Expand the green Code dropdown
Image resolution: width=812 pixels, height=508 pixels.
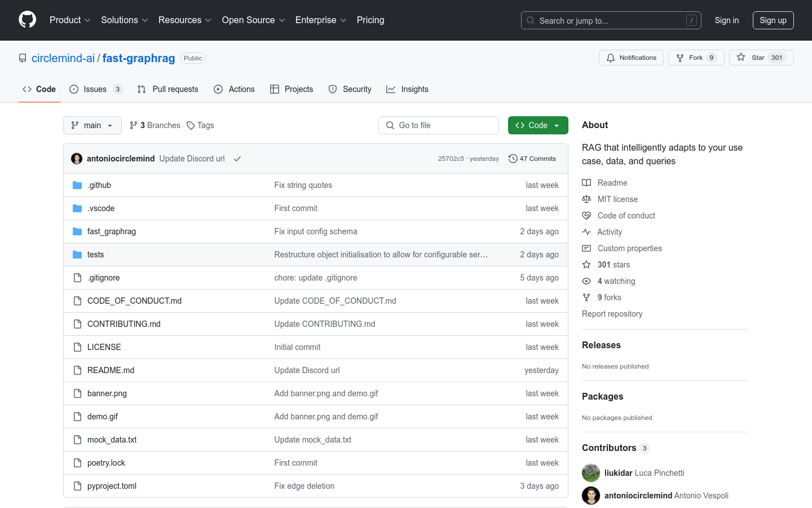pyautogui.click(x=538, y=125)
